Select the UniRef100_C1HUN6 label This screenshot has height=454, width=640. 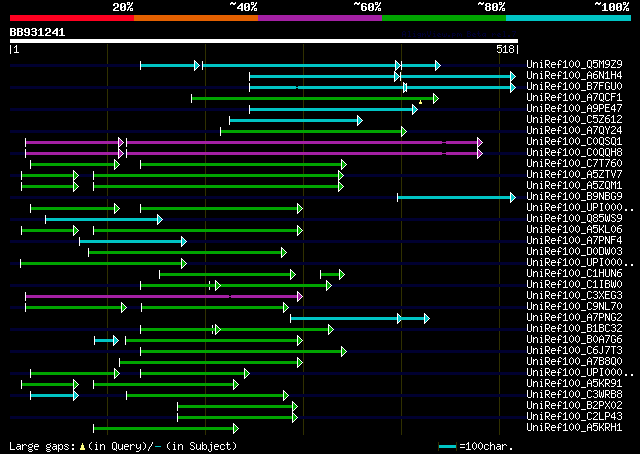574,274
